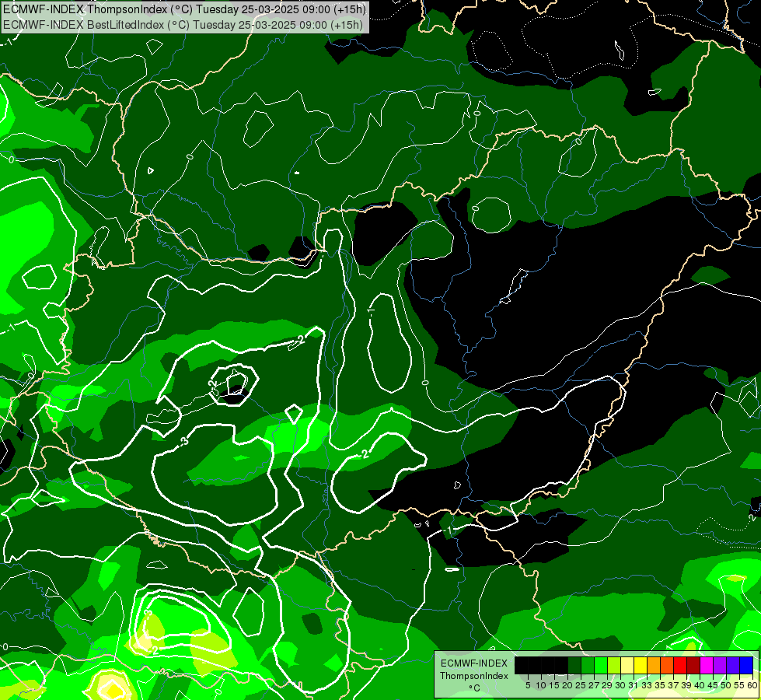The width and height of the screenshot is (761, 700).
Task: Click the ThompsonIndex title line at top
Action: (184, 9)
